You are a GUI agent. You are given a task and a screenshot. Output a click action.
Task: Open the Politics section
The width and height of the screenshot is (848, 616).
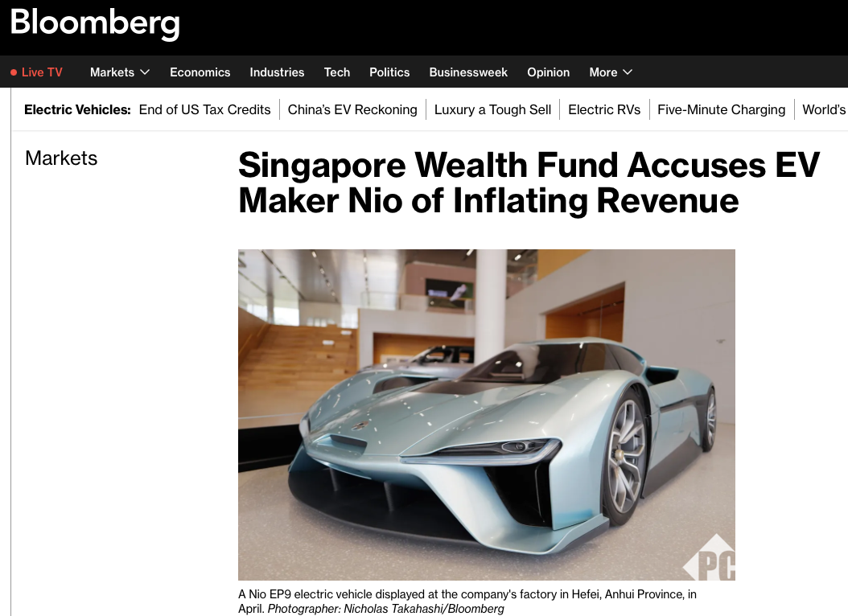click(389, 72)
